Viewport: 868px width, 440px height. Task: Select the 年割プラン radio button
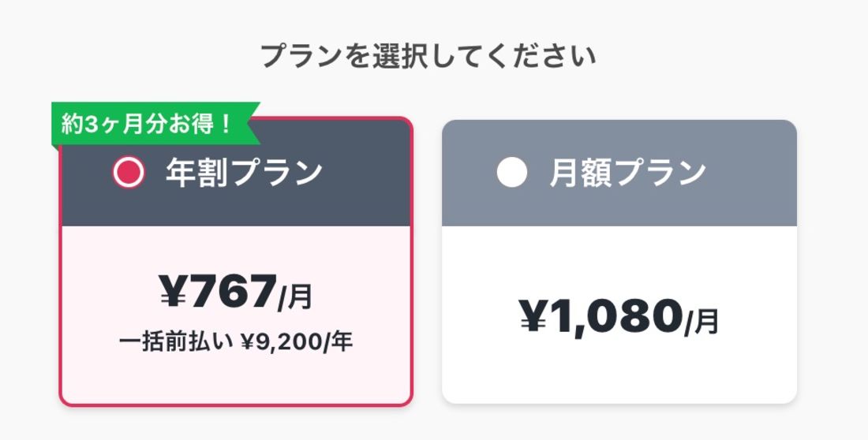click(x=129, y=172)
